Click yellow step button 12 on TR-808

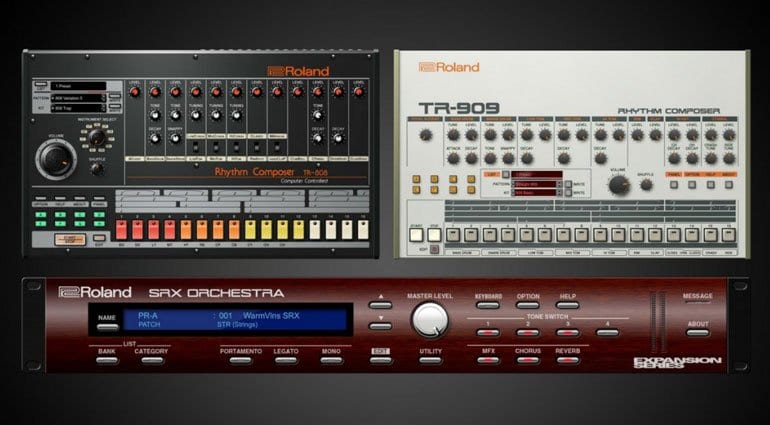pos(298,230)
